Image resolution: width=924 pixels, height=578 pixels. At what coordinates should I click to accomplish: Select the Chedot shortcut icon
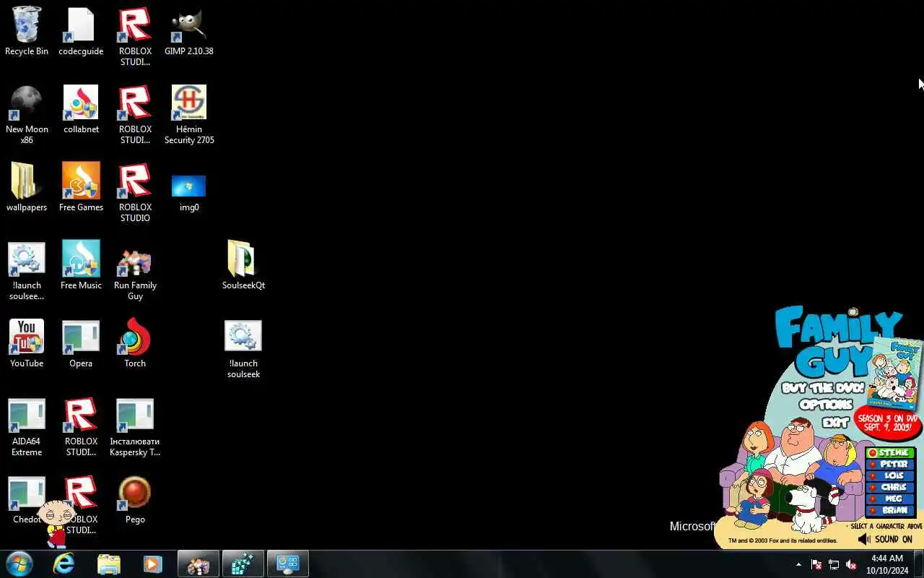click(x=27, y=500)
